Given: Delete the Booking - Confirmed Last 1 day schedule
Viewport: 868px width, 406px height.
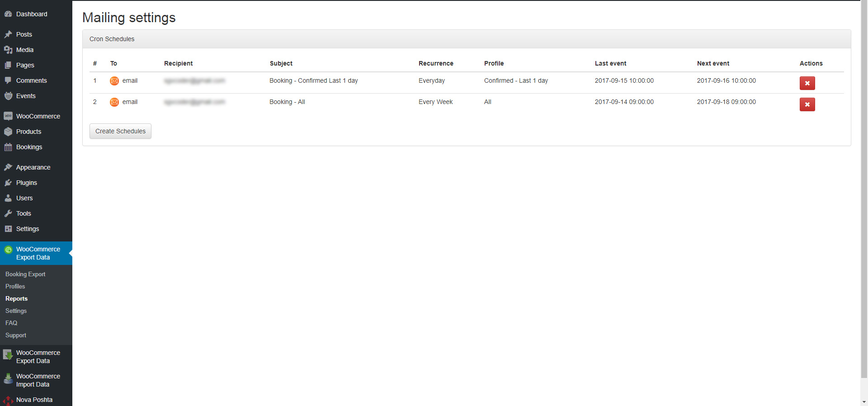Looking at the screenshot, I should pyautogui.click(x=807, y=83).
